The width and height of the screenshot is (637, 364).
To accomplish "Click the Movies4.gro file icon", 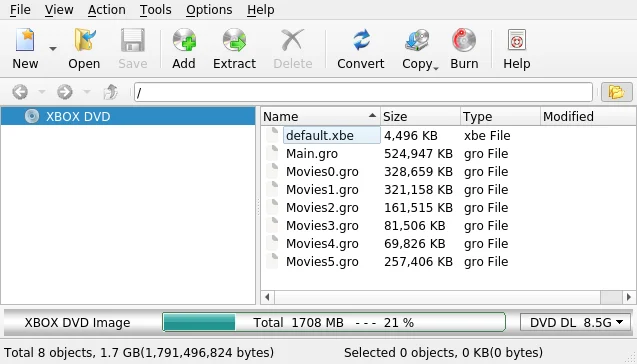I will [272, 243].
